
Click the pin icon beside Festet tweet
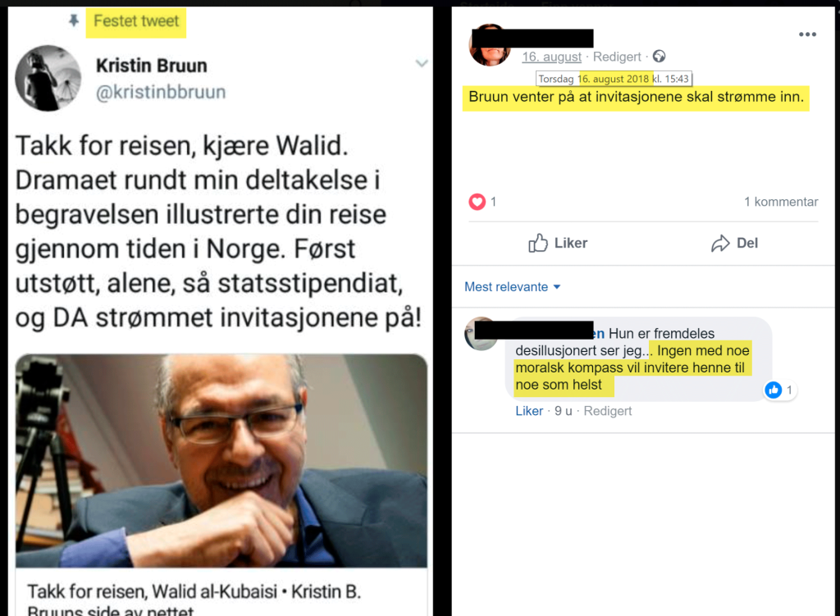[73, 21]
